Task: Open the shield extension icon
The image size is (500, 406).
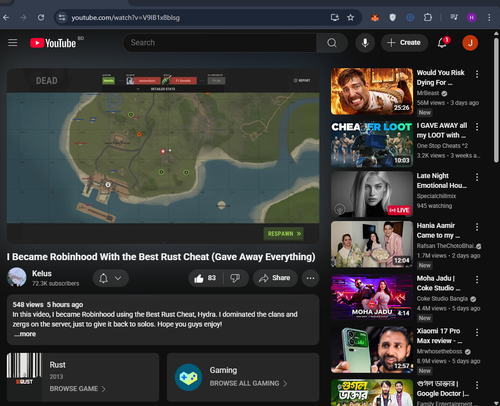Action: point(393,17)
